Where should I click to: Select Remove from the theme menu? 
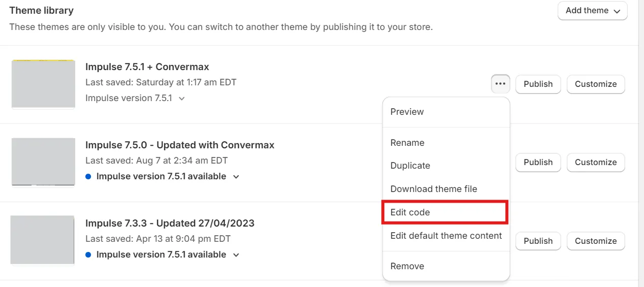407,266
